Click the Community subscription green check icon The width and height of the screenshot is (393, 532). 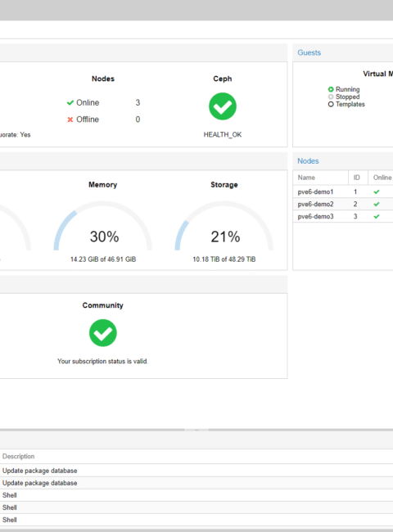103,333
